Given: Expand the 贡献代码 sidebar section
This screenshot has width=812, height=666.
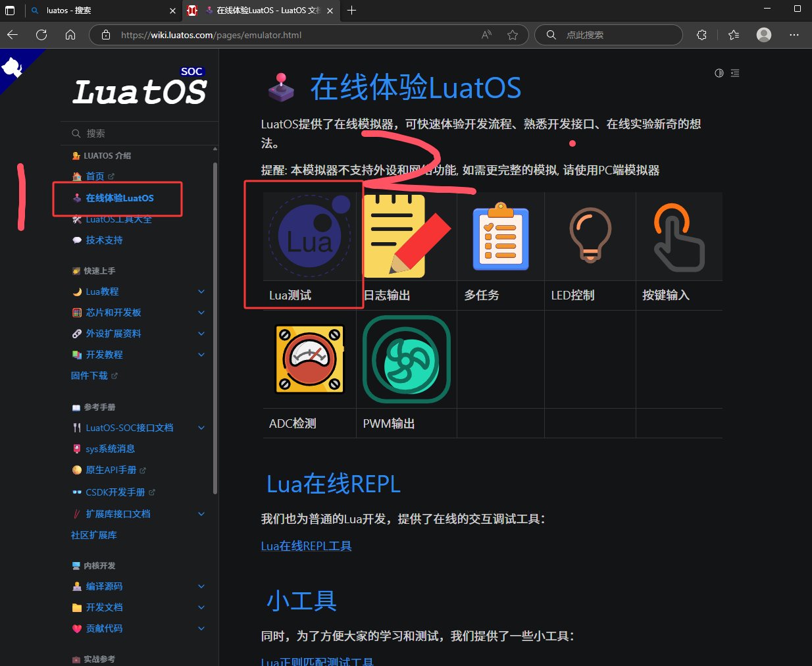Looking at the screenshot, I should (x=201, y=628).
